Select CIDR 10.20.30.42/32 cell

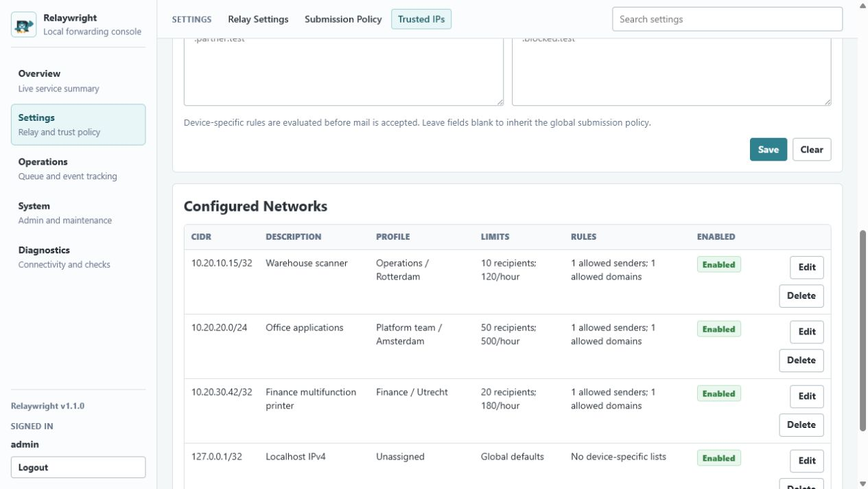coord(222,392)
